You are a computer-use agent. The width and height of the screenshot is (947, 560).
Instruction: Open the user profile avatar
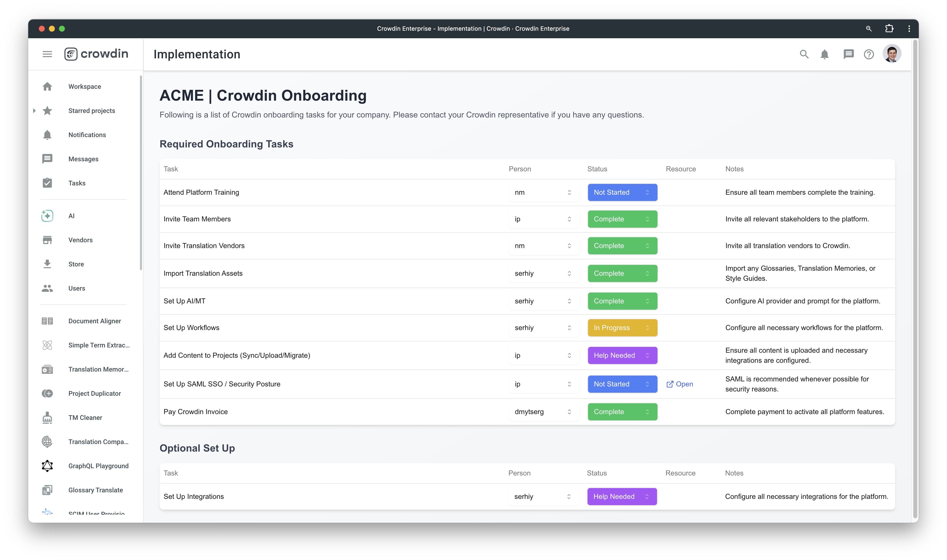point(892,54)
